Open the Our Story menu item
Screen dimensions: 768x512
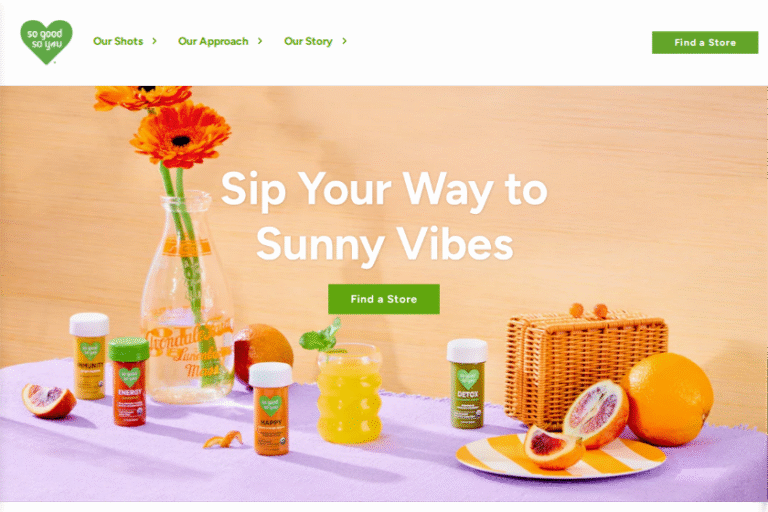tap(308, 41)
